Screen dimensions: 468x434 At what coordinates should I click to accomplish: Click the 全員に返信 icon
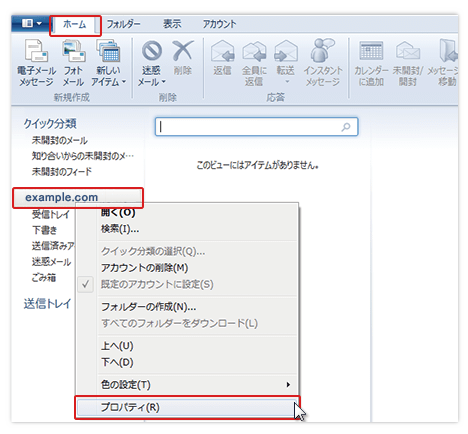click(x=254, y=50)
